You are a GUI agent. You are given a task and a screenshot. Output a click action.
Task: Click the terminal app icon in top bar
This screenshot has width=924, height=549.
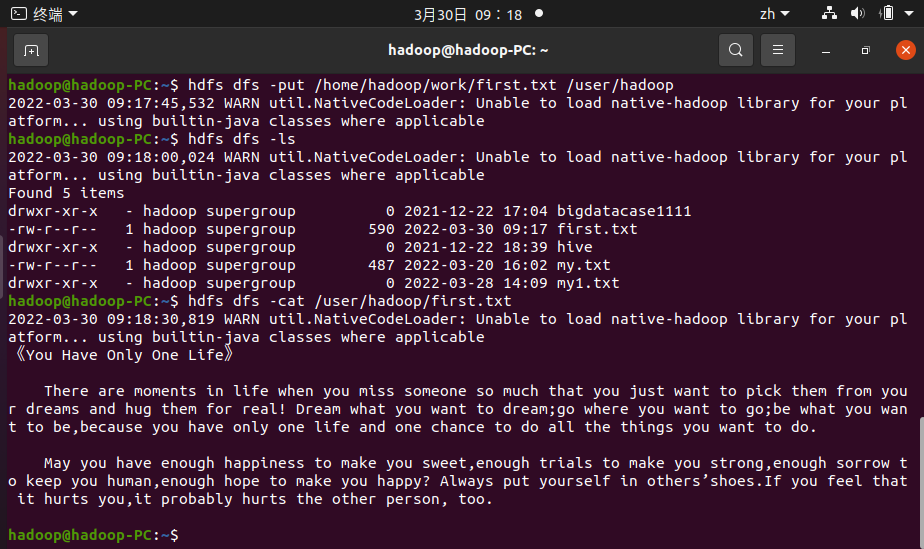tap(18, 14)
